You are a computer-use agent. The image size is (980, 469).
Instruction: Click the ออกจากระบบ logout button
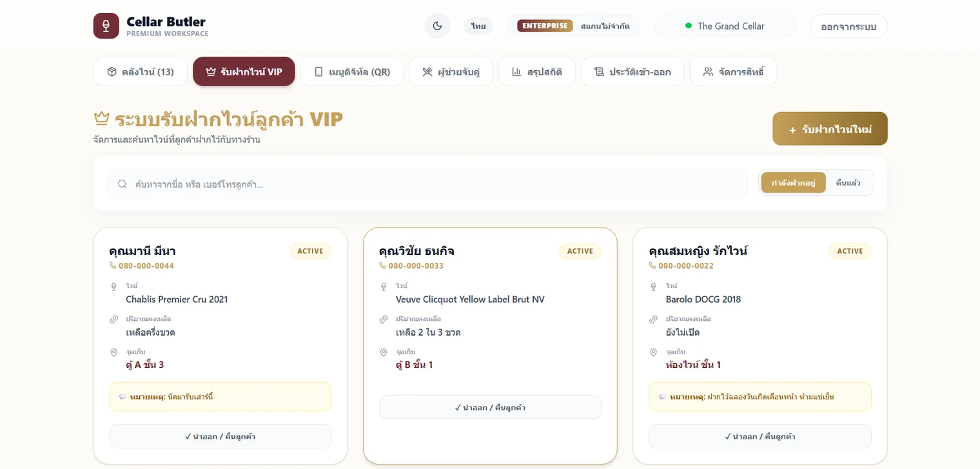848,26
